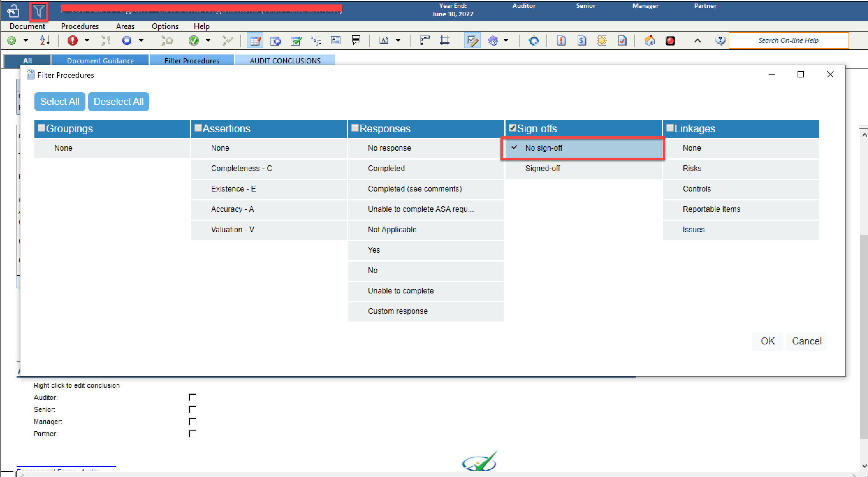
Task: Click the filter funnel icon in header
Action: coord(39,11)
